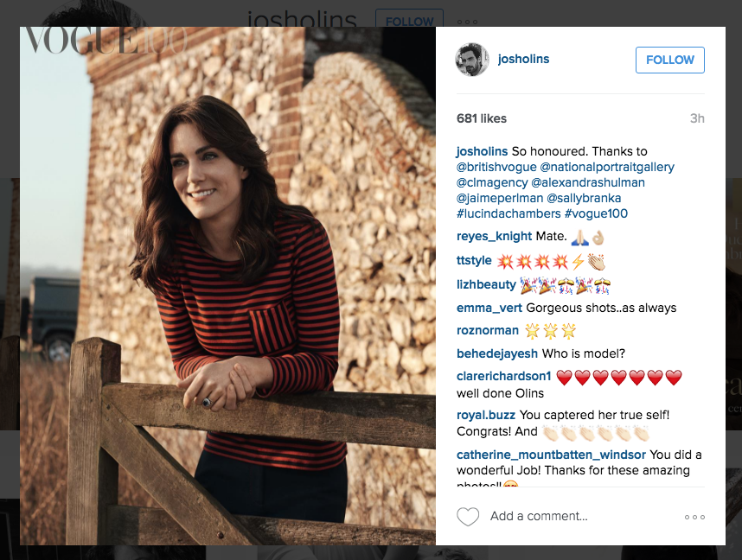Open more options dots beside comment field
Screen dimensions: 742x560
pyautogui.click(x=694, y=517)
